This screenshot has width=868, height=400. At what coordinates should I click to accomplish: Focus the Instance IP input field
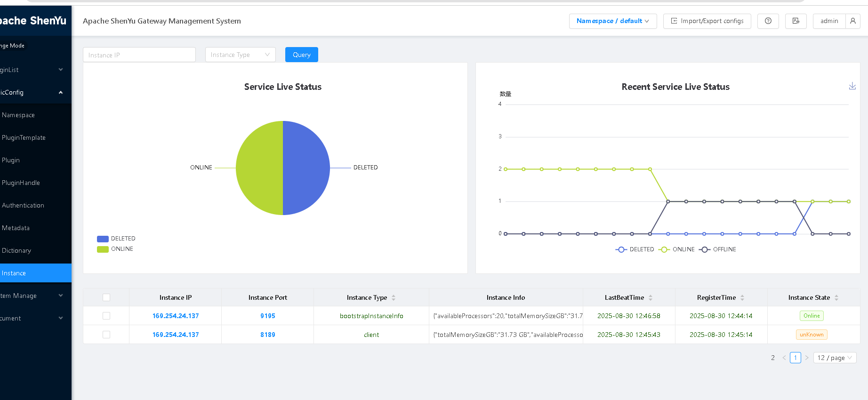point(139,55)
